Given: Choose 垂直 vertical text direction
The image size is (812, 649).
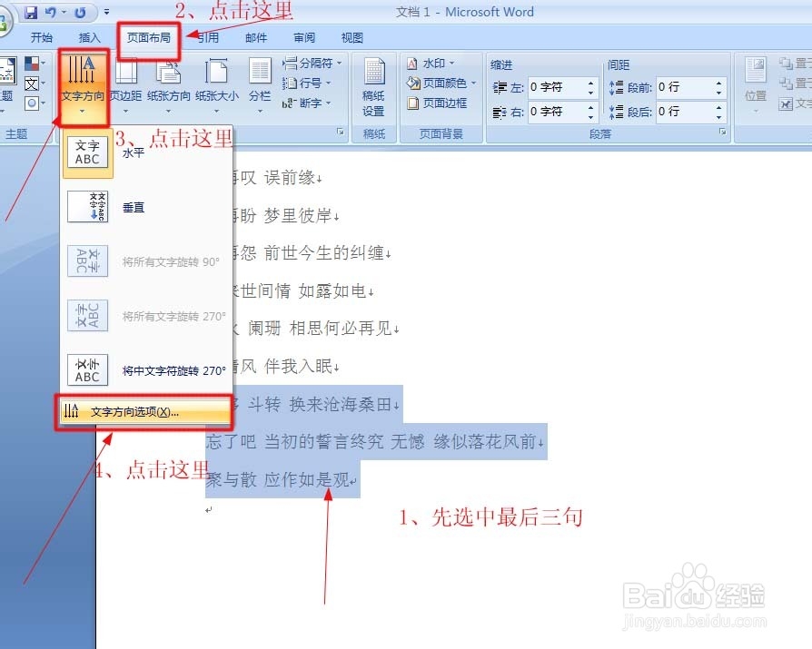Looking at the screenshot, I should (146, 207).
